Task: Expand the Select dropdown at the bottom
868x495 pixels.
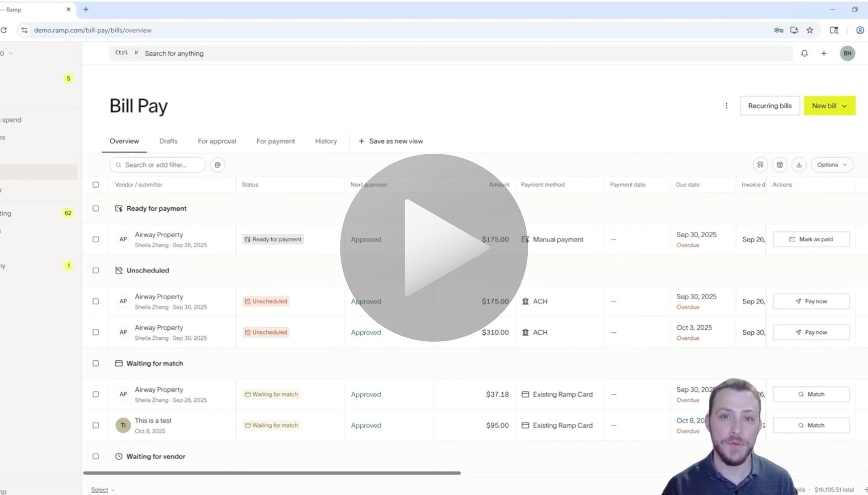Action: coord(102,489)
